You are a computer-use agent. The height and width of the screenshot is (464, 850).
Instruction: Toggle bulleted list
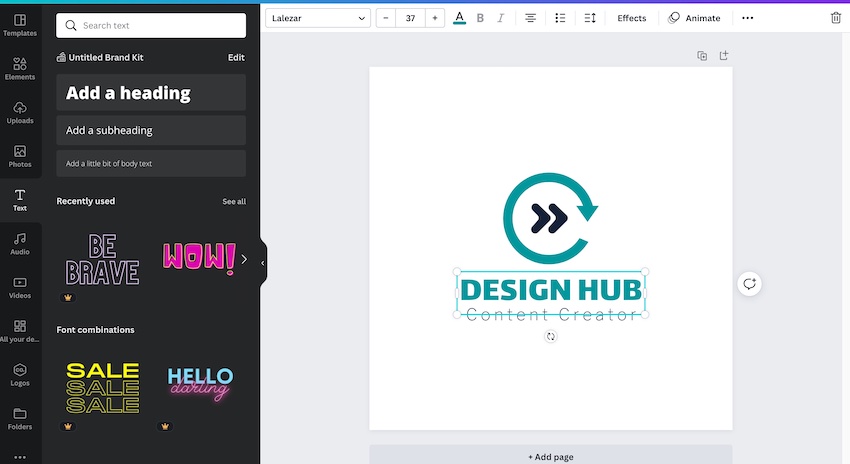[x=560, y=18]
